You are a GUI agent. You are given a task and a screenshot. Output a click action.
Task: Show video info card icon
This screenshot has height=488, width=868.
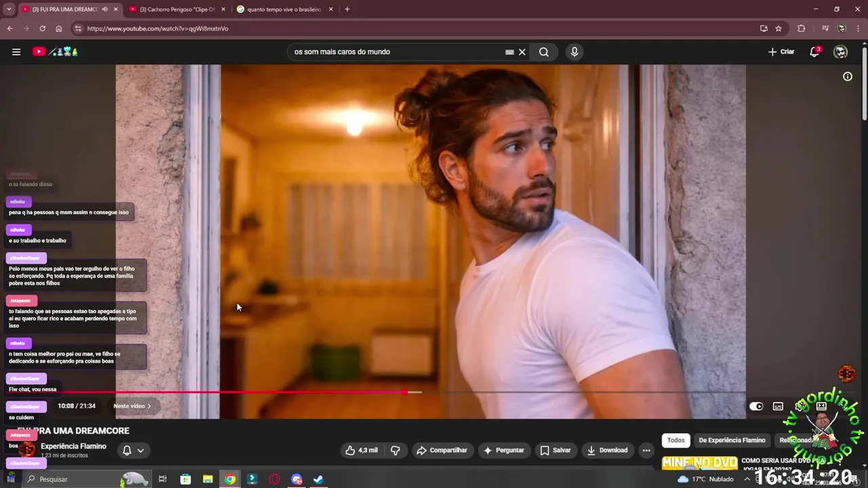point(848,77)
